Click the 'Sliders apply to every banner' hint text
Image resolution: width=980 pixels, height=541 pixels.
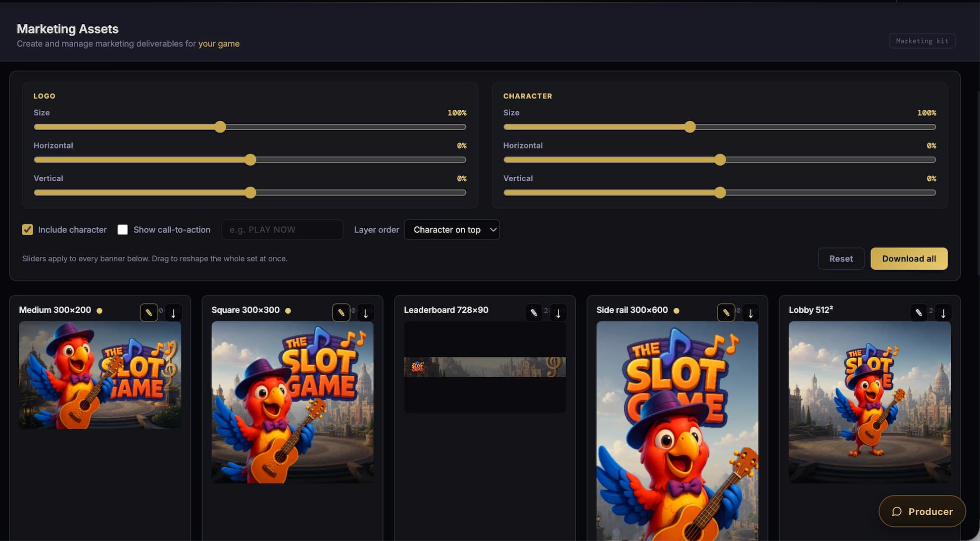click(x=155, y=258)
